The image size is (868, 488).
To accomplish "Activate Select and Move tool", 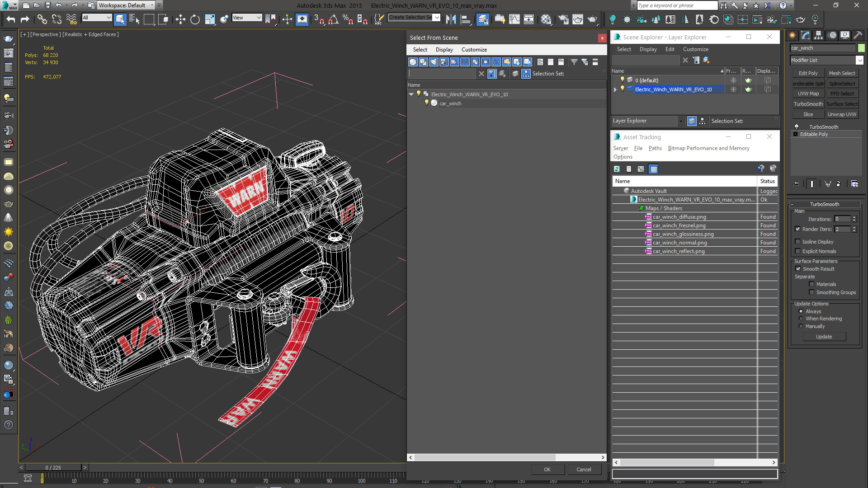I will (x=180, y=19).
